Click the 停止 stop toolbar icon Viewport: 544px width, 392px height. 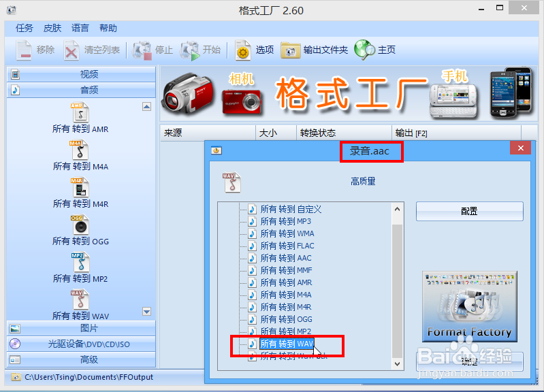(142, 50)
